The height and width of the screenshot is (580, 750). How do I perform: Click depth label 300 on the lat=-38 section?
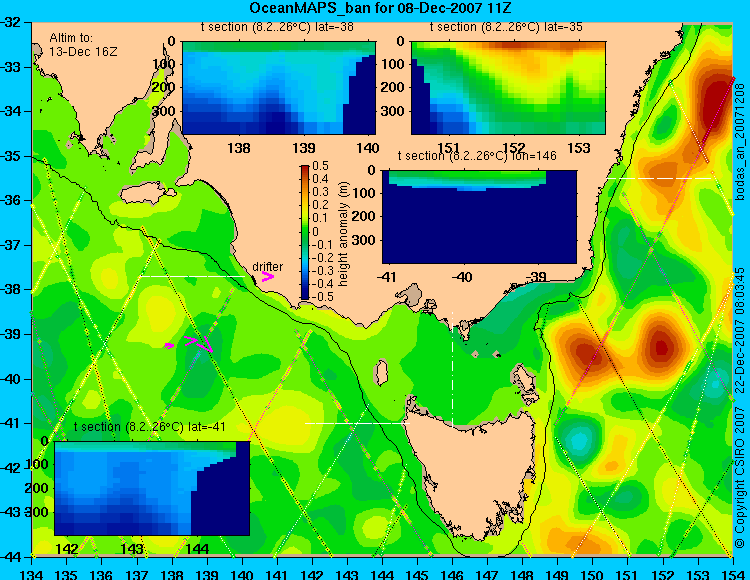click(x=163, y=111)
